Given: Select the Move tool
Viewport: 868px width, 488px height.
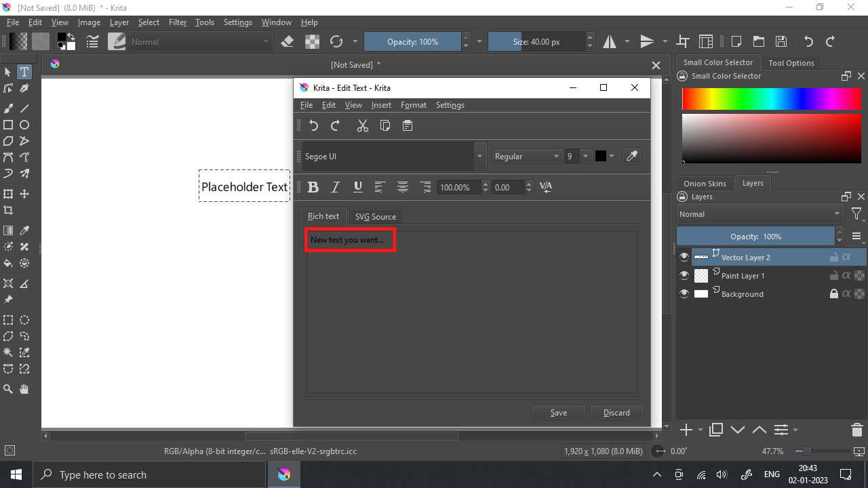Looking at the screenshot, I should (24, 194).
